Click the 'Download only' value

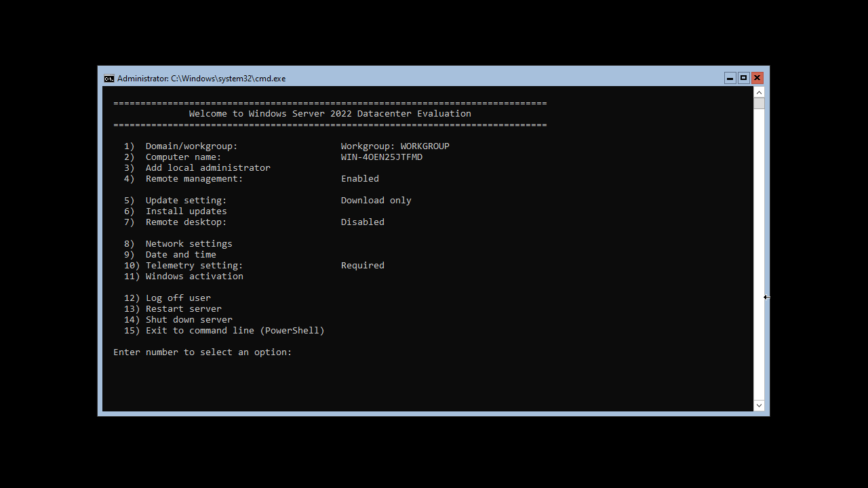376,201
